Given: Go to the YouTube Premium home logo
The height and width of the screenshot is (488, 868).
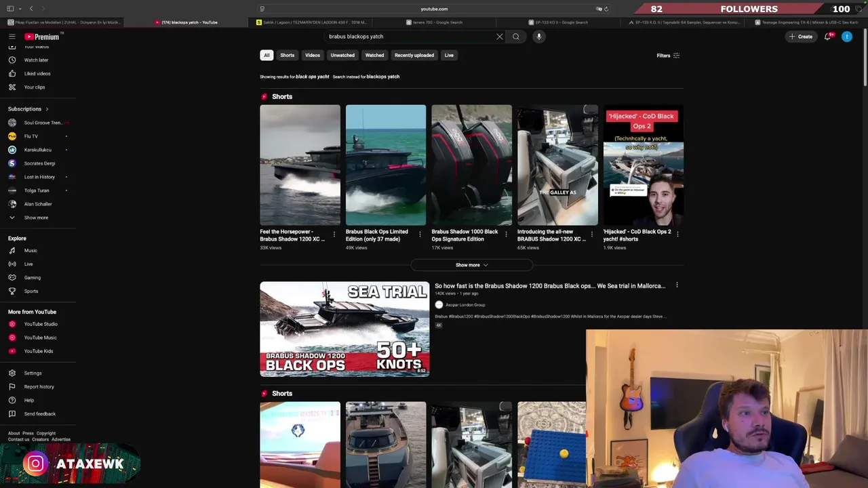Looking at the screenshot, I should click(42, 37).
